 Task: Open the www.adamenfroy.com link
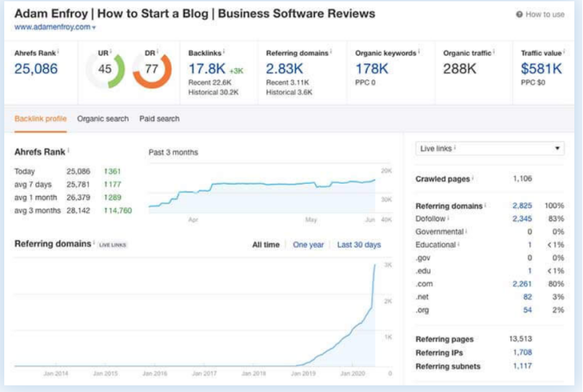52,27
